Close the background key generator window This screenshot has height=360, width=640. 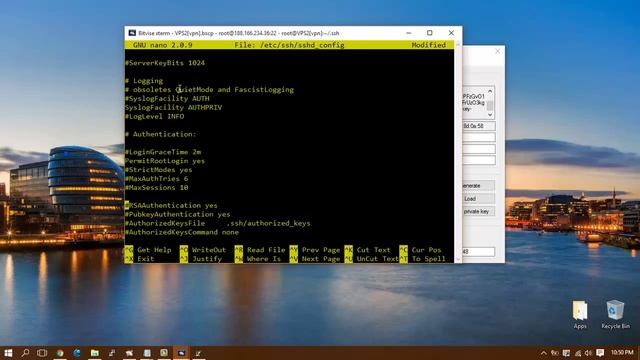[498, 51]
